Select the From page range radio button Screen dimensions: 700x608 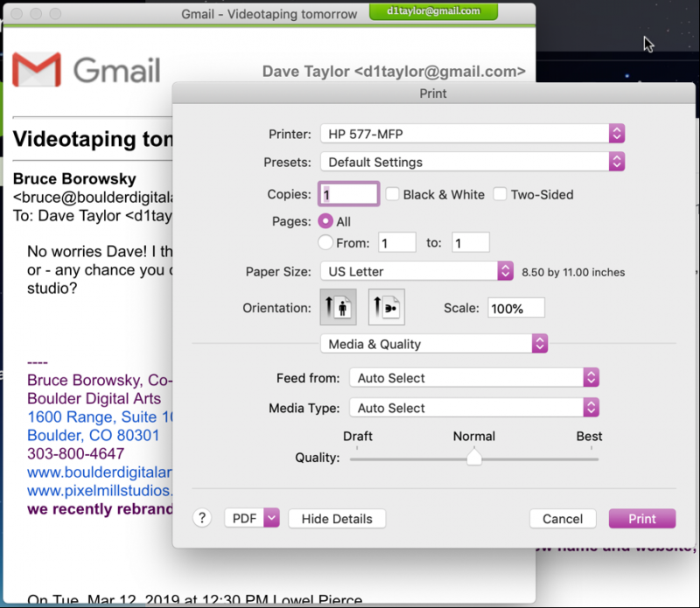[x=323, y=242]
